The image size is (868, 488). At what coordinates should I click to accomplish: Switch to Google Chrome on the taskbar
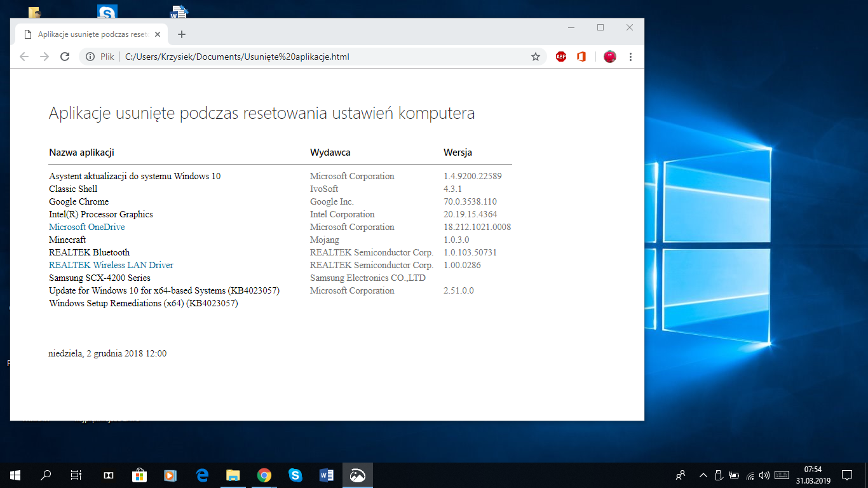pyautogui.click(x=264, y=475)
